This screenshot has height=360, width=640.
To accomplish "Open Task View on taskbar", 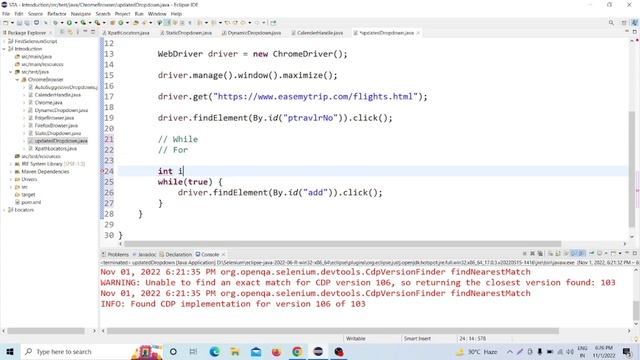I will tap(193, 351).
